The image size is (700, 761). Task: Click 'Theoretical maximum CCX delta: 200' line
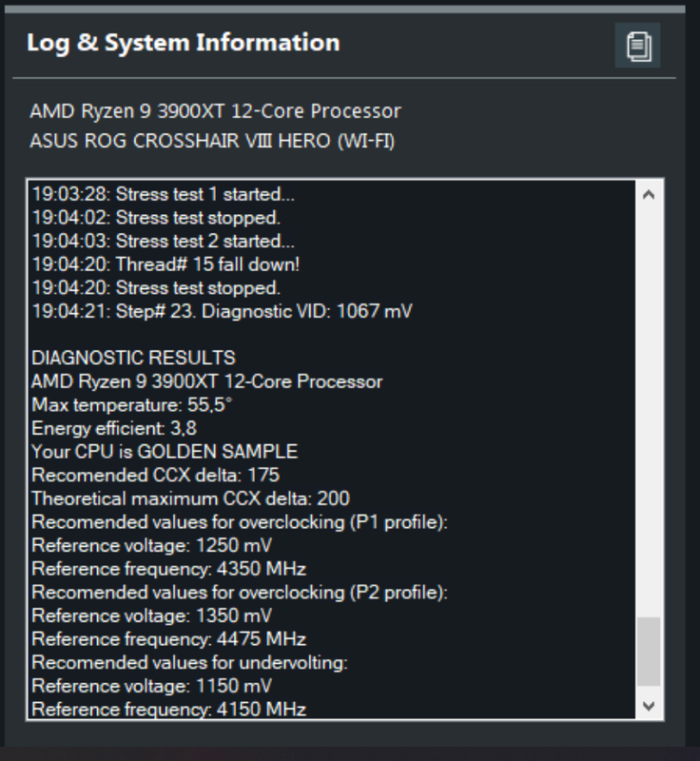[x=190, y=498]
